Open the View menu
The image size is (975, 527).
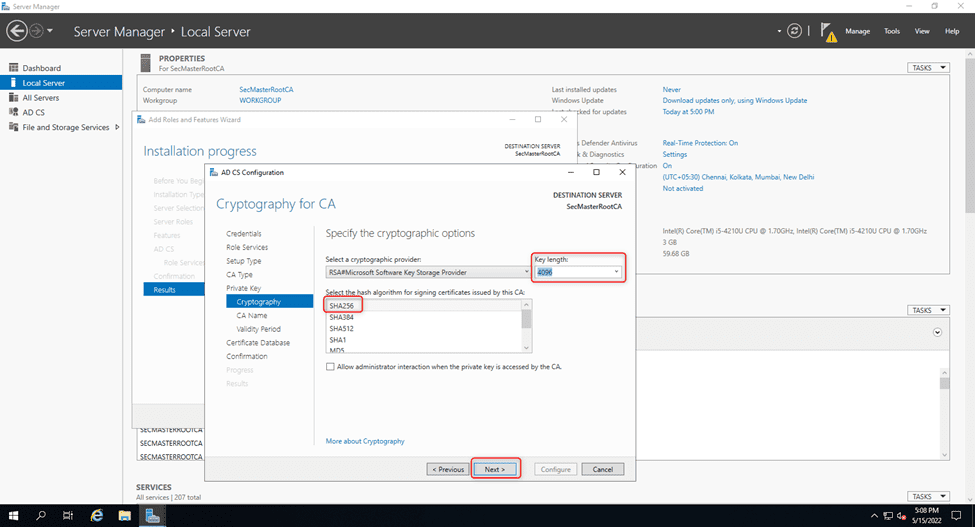(922, 31)
